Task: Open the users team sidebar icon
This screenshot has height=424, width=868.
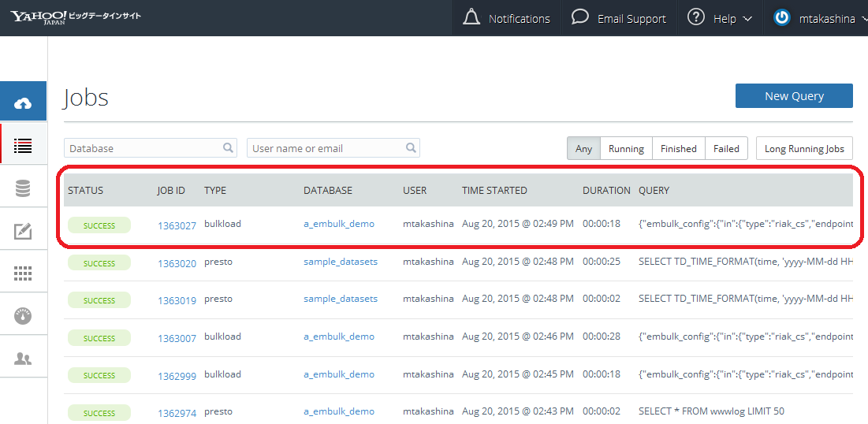Action: point(23,359)
